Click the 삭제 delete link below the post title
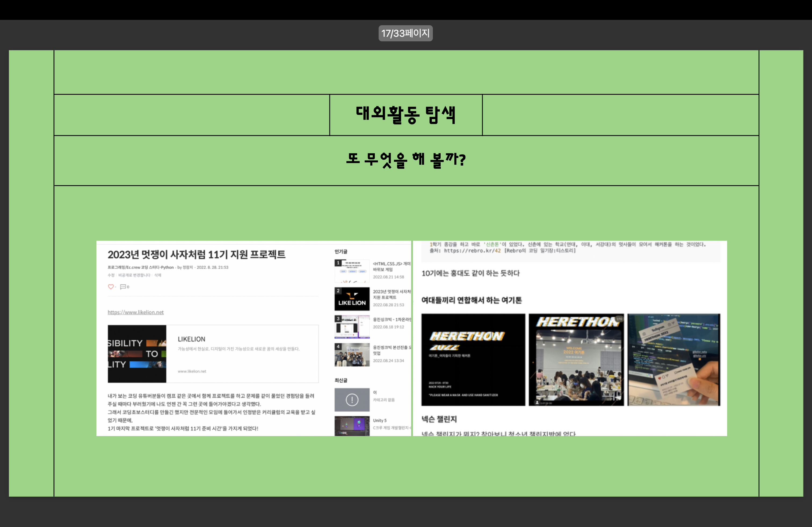This screenshot has height=527, width=812. [158, 275]
